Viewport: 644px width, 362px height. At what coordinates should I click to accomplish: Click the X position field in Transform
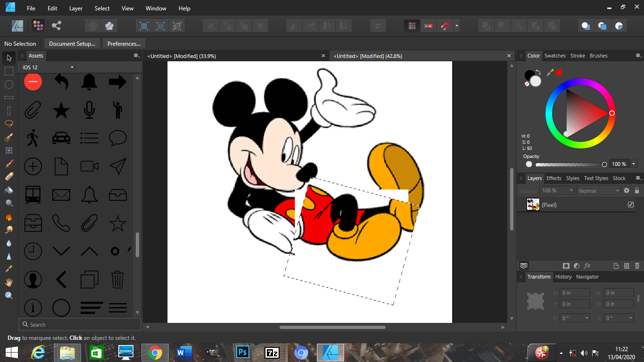tap(575, 293)
